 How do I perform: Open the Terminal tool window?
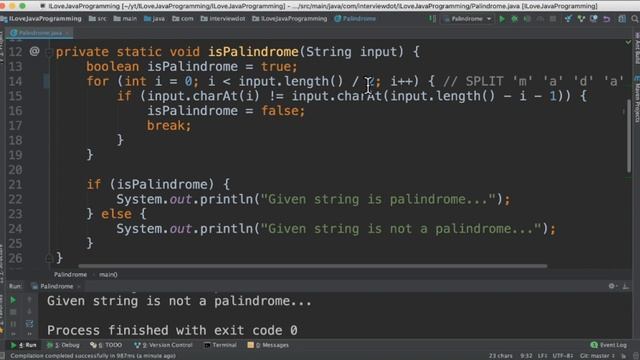220,345
